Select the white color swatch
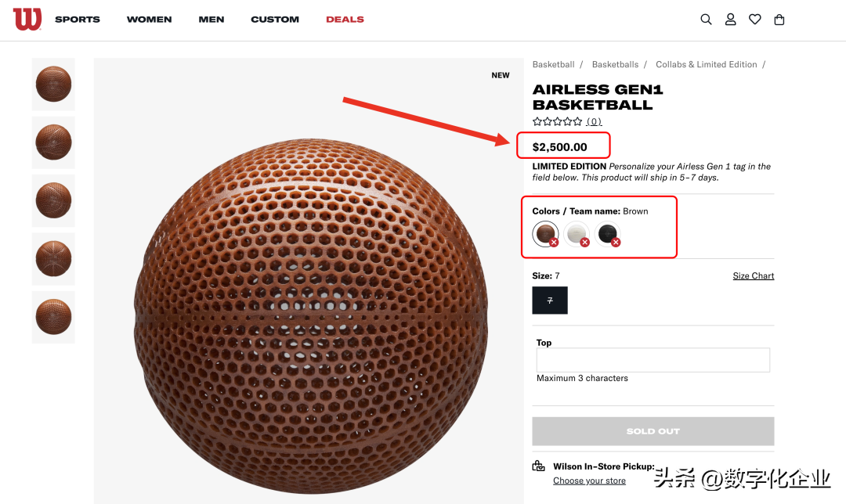Image resolution: width=846 pixels, height=504 pixels. [x=577, y=234]
